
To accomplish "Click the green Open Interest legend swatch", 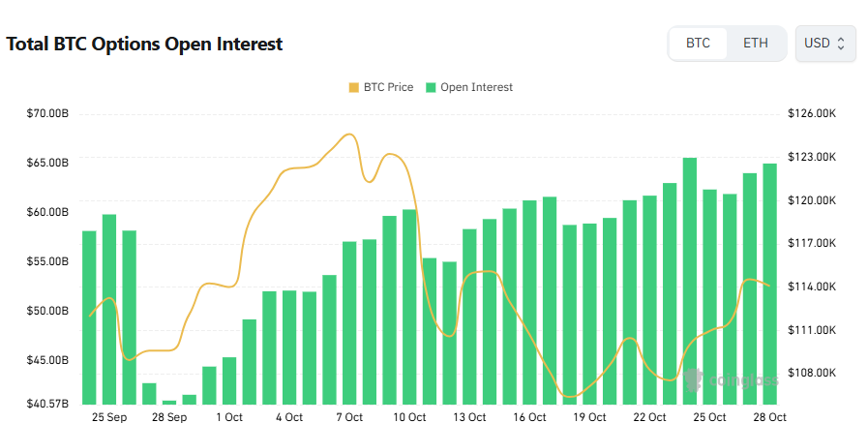I will [x=431, y=87].
